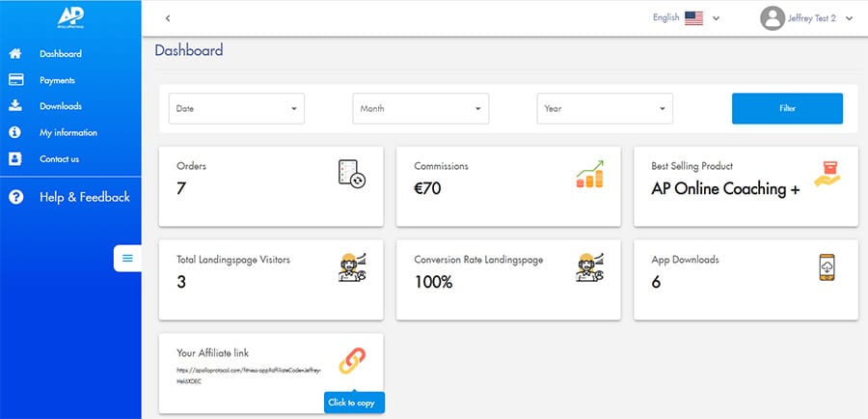The height and width of the screenshot is (419, 868).
Task: Click the Commissions chart coins icon
Action: (x=589, y=174)
